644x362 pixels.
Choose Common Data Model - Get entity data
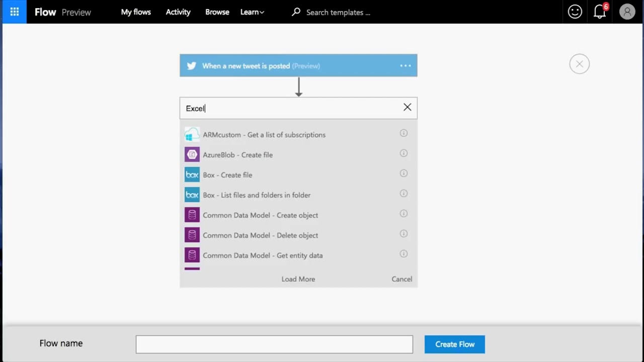[263, 255]
